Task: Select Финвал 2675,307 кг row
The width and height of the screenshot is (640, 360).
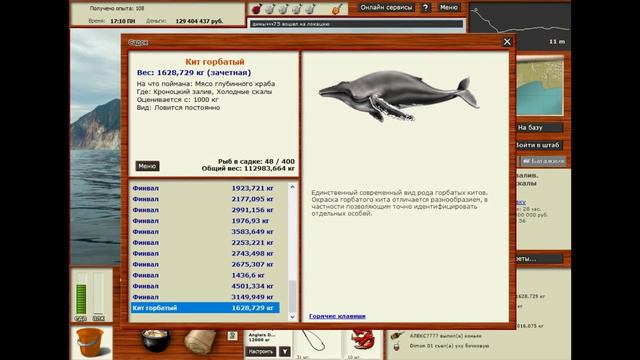Action: pyautogui.click(x=205, y=264)
